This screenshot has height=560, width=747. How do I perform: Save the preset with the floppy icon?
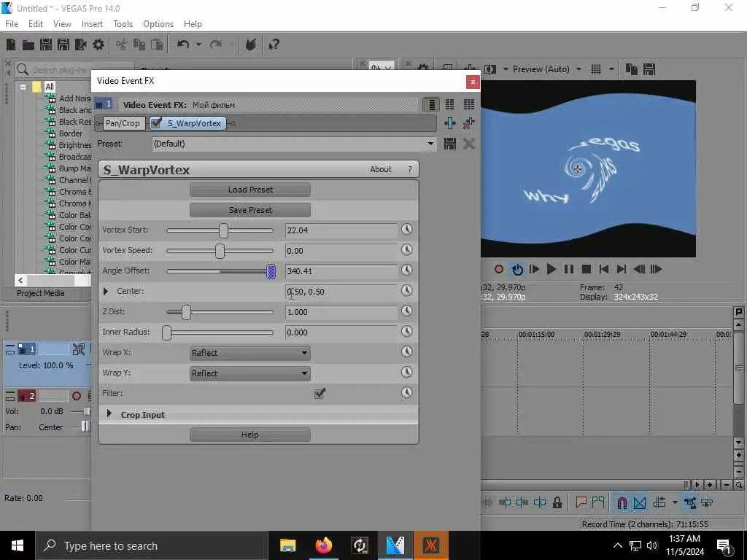(x=449, y=144)
